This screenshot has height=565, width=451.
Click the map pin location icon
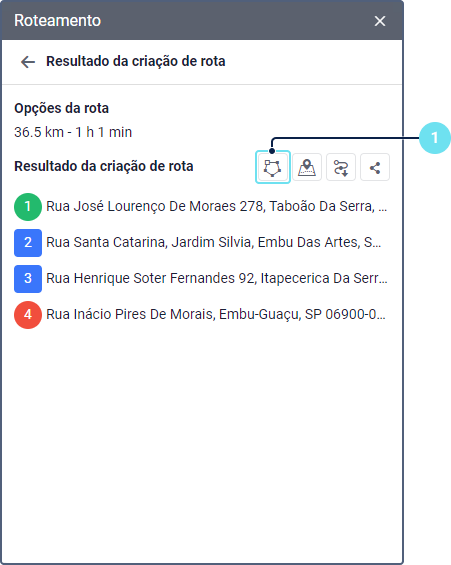307,168
